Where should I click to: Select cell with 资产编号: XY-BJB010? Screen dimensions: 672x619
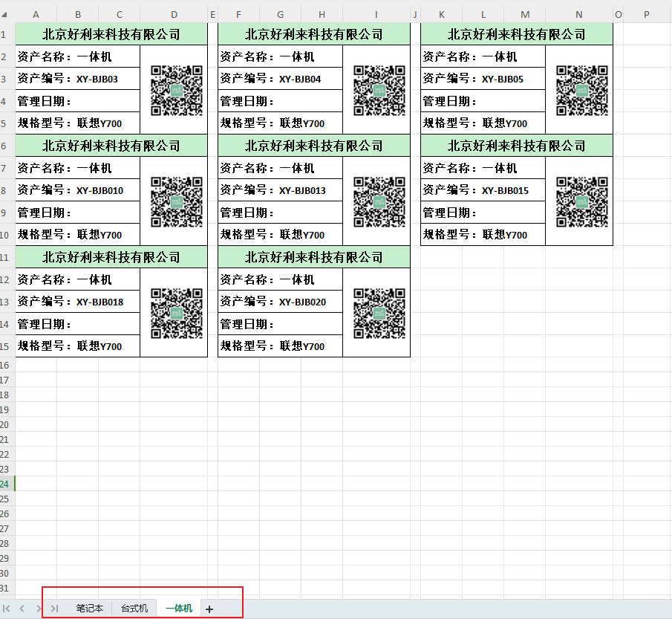[x=77, y=190]
